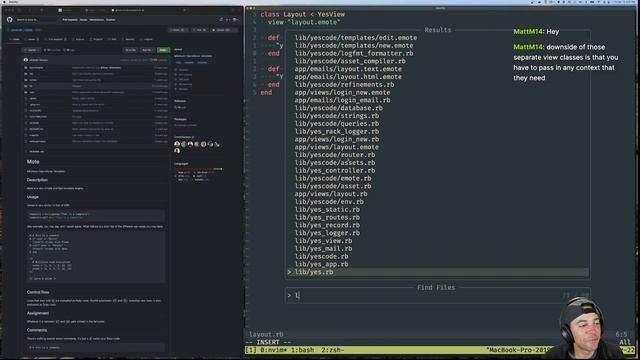This screenshot has height=360, width=640.
Task: Open the branch selector dropdown on GitHub
Action: coord(31,50)
